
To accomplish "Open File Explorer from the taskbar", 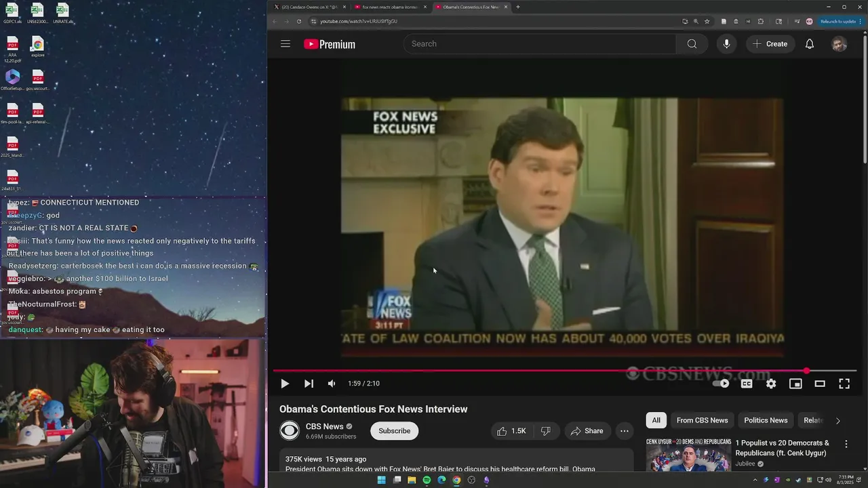I will pos(412,480).
